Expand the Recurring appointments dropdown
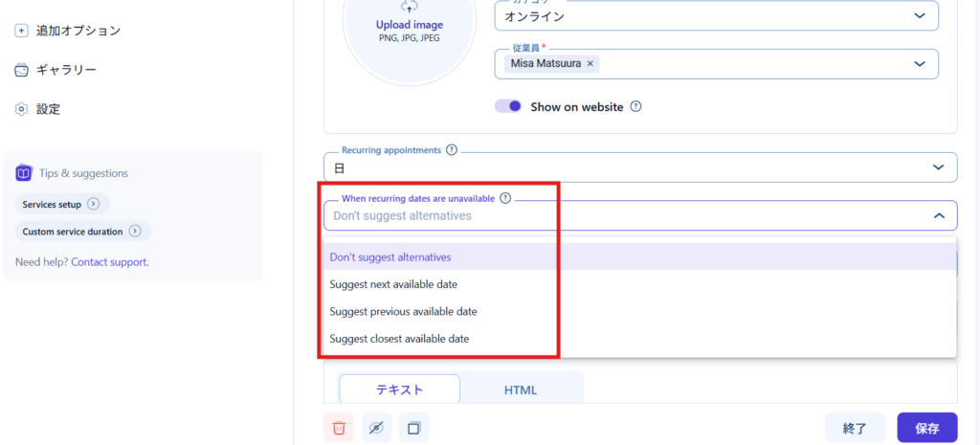 point(938,167)
